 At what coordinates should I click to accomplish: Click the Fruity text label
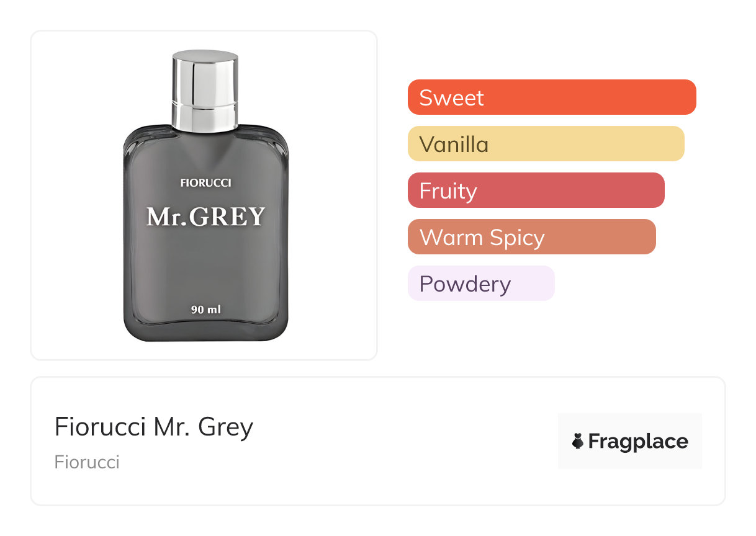point(448,190)
